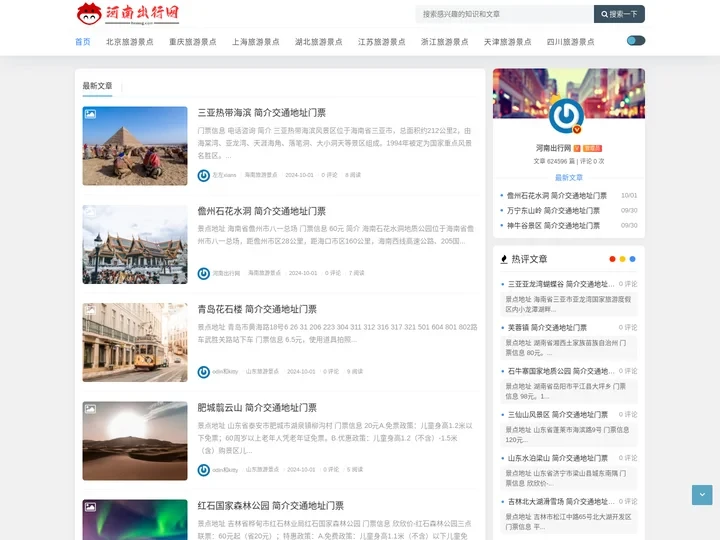Open article 三亚热带海滨 简介交通地址门票
This screenshot has height=540, width=720.
[262, 113]
